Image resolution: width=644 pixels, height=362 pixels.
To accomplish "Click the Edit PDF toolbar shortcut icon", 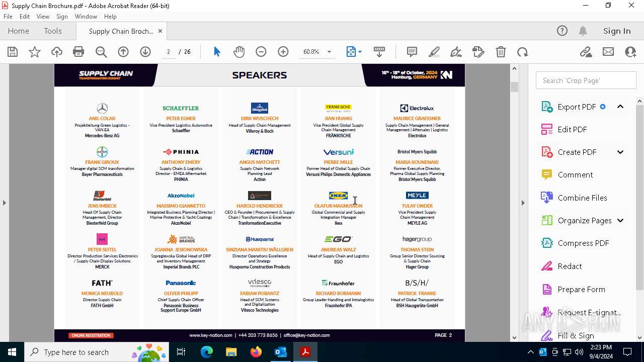I will coord(478,52).
